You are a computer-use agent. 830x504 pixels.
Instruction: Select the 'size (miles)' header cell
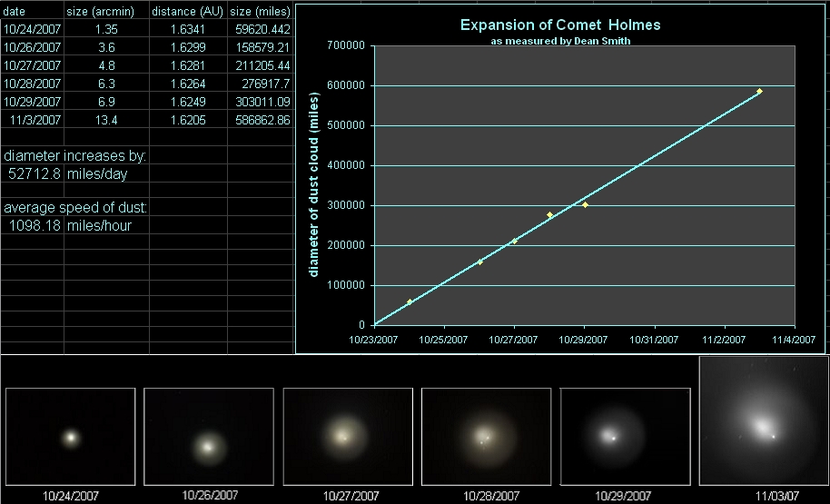click(260, 11)
